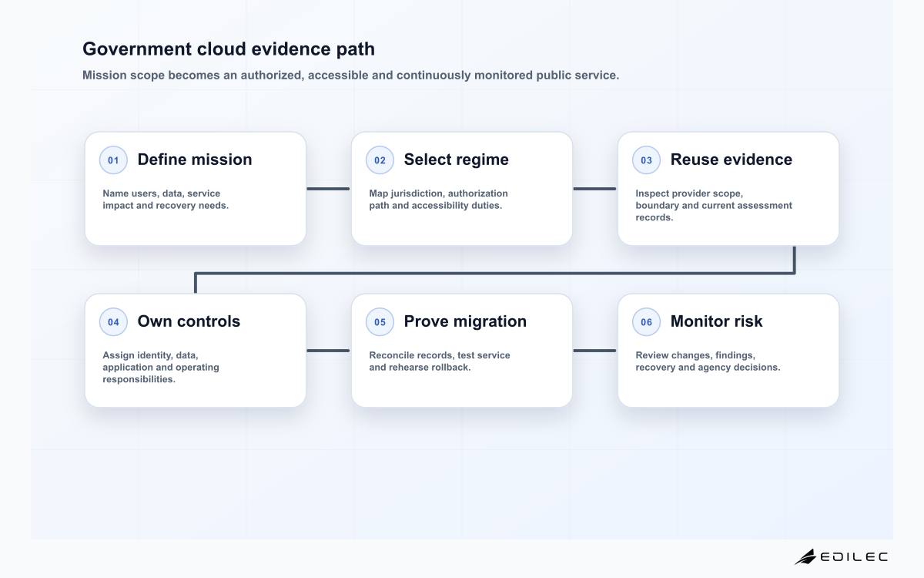Click the 04 step number badge

[113, 322]
